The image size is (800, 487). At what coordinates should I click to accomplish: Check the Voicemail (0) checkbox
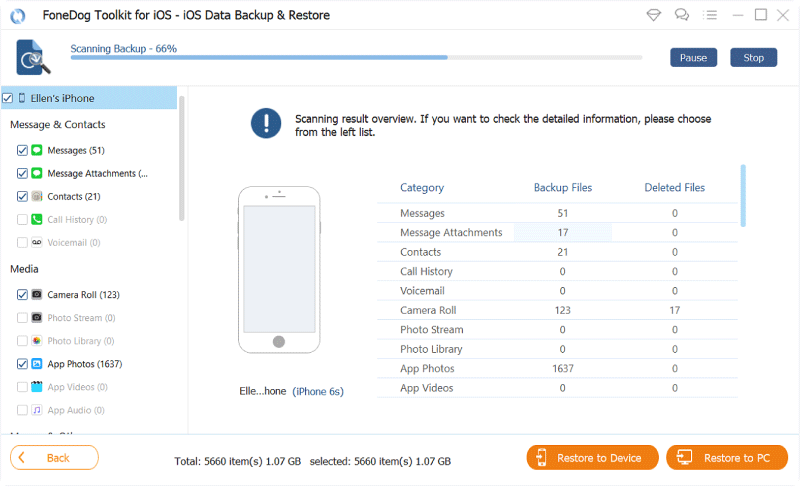pyautogui.click(x=22, y=242)
